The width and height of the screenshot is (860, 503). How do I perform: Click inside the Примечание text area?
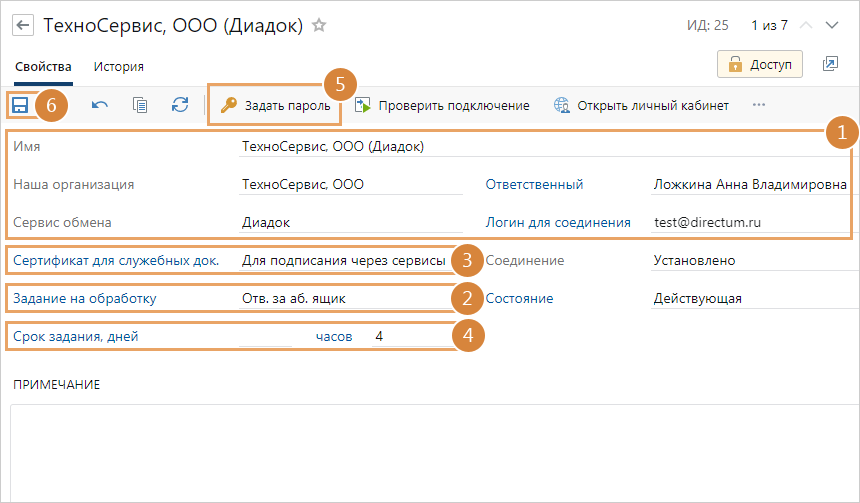click(x=430, y=450)
